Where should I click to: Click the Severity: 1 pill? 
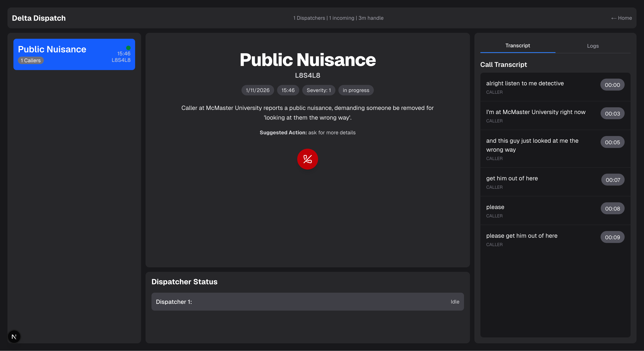click(318, 90)
